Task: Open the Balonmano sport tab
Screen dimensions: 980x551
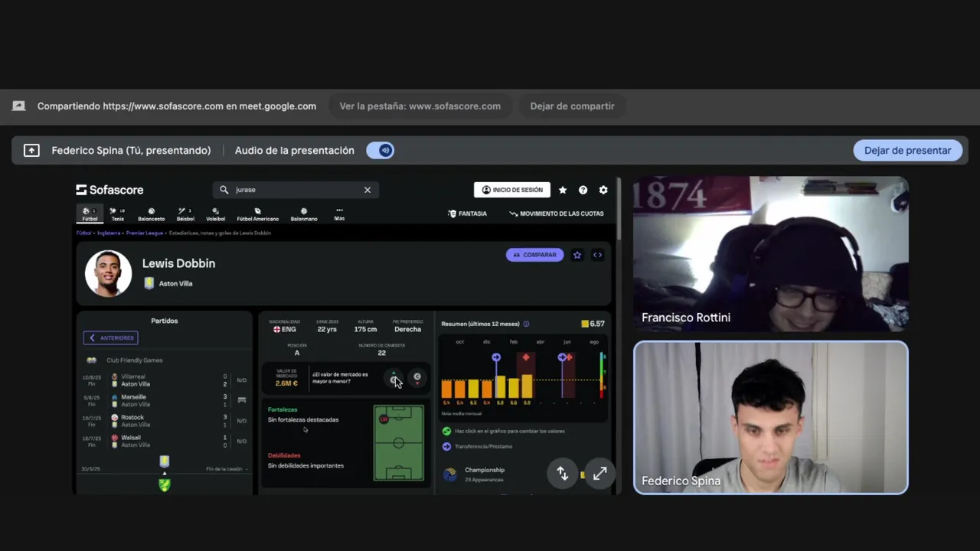Action: [304, 214]
